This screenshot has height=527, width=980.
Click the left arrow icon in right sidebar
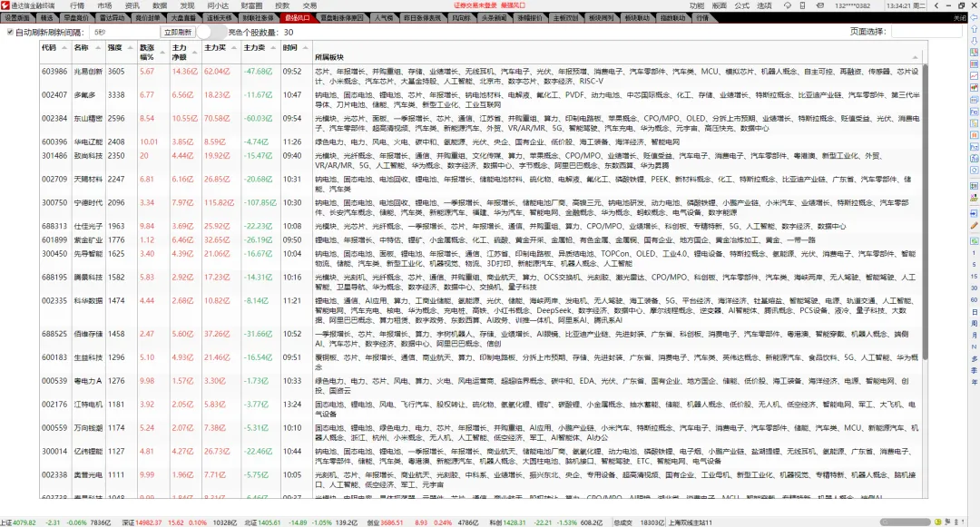point(974,18)
